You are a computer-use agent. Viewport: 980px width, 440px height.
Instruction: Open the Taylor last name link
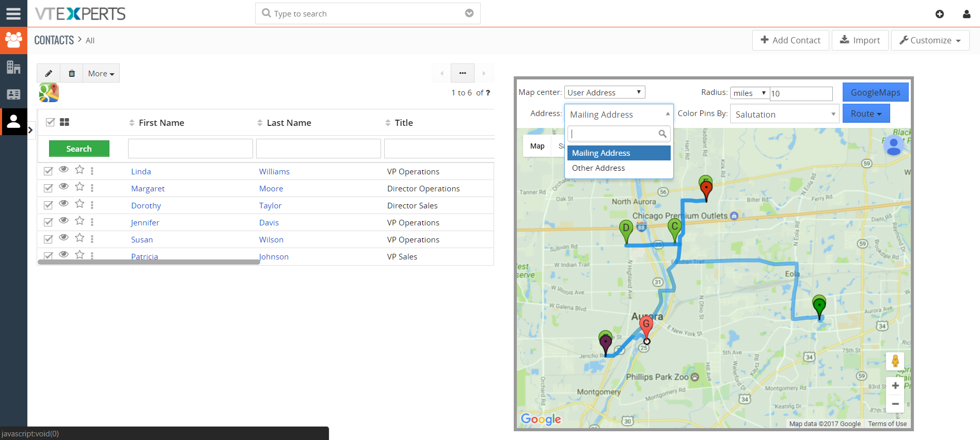[x=270, y=206]
